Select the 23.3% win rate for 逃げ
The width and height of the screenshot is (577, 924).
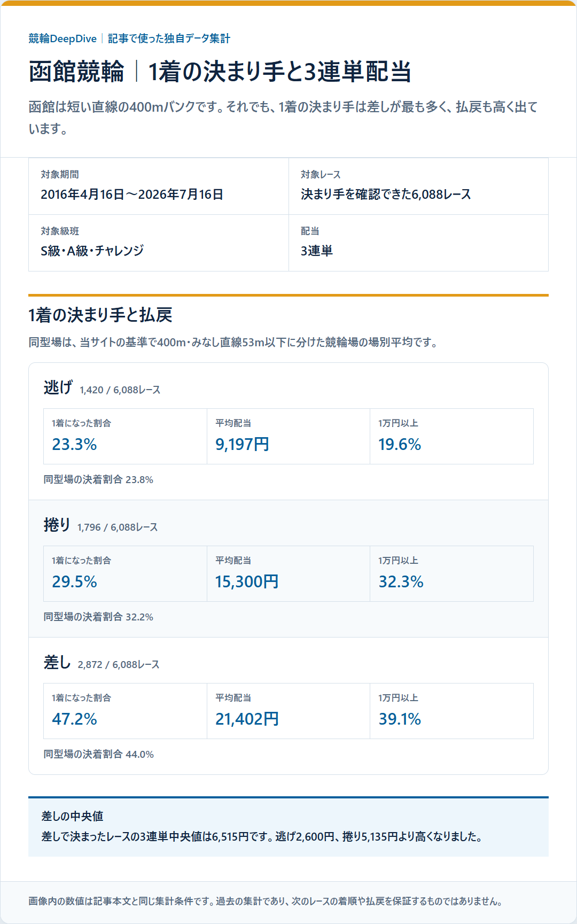[74, 444]
